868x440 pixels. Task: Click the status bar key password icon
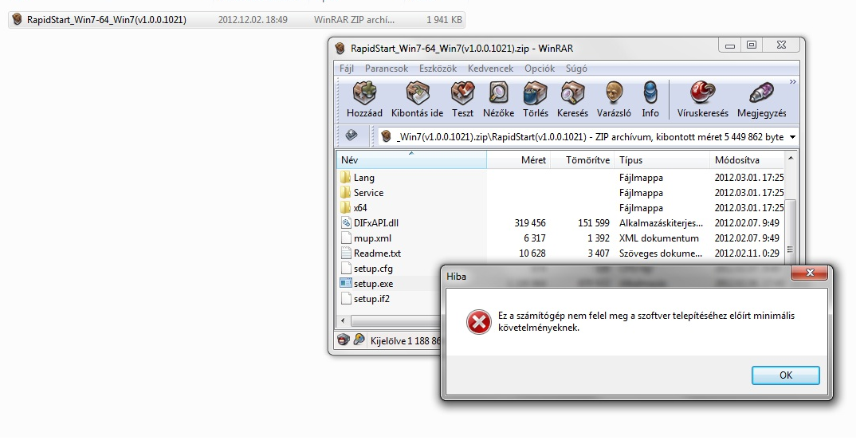click(359, 340)
